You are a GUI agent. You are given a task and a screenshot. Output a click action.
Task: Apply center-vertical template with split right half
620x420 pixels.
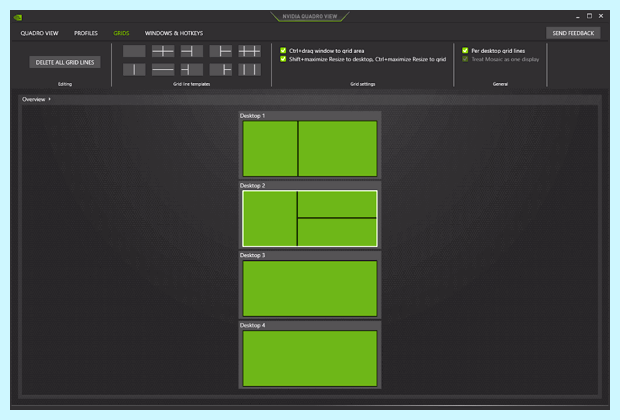click(x=221, y=51)
